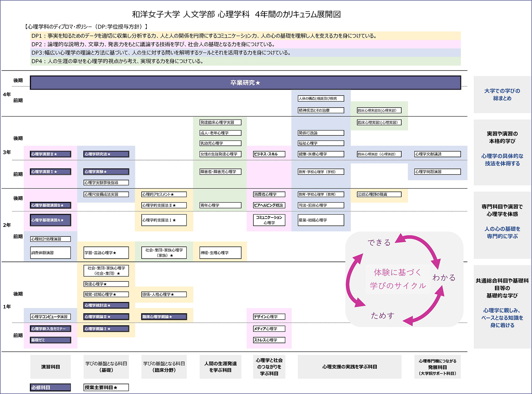Click the 関係行政論 course box
532x394 pixels.
321,133
